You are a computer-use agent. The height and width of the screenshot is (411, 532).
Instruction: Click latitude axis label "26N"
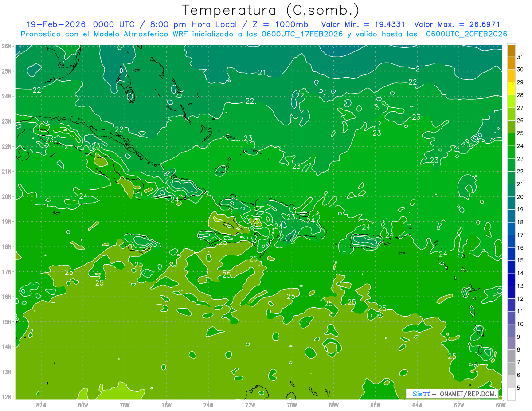(x=6, y=46)
